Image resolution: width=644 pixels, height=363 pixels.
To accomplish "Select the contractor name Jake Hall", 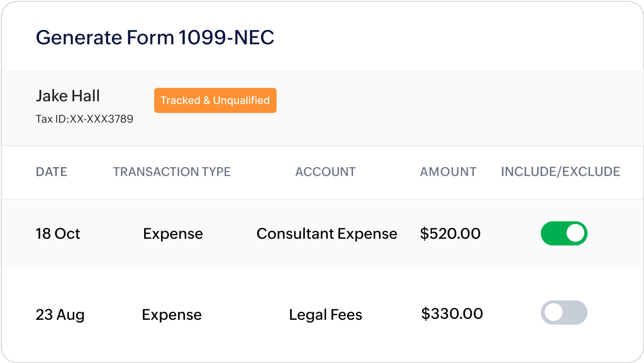I will 67,95.
